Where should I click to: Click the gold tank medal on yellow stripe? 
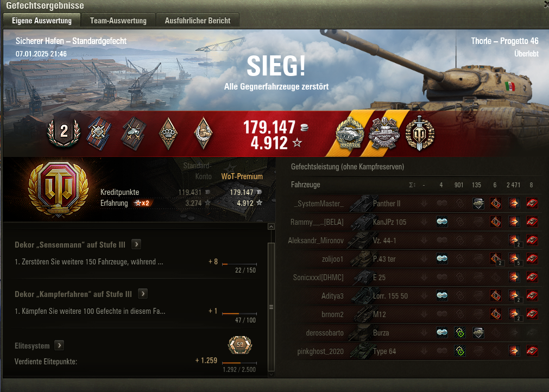click(x=350, y=134)
